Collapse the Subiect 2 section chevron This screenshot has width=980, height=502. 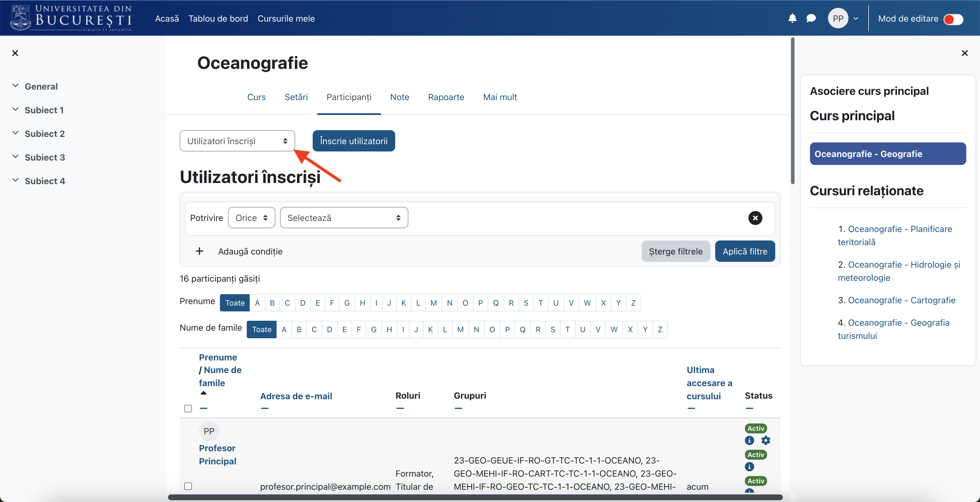(15, 133)
